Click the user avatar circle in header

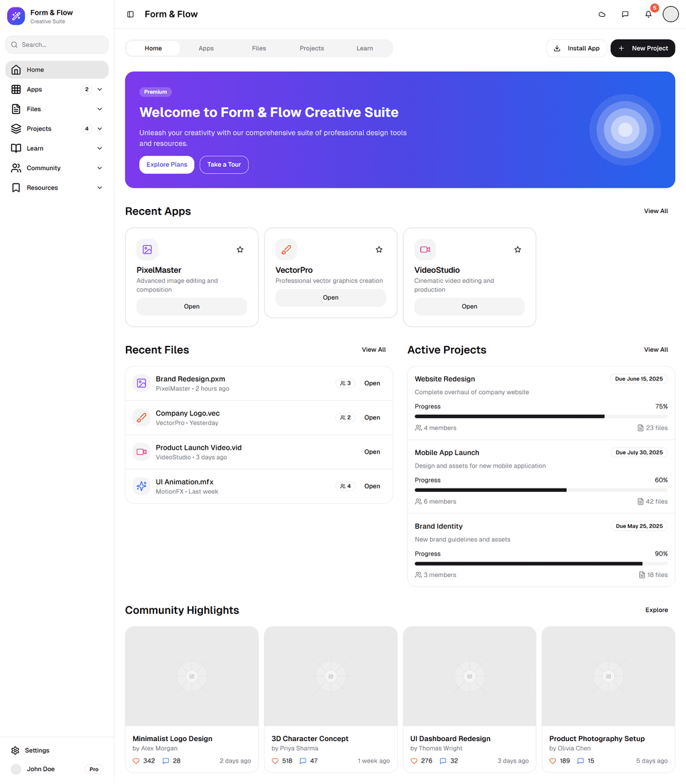(x=671, y=15)
